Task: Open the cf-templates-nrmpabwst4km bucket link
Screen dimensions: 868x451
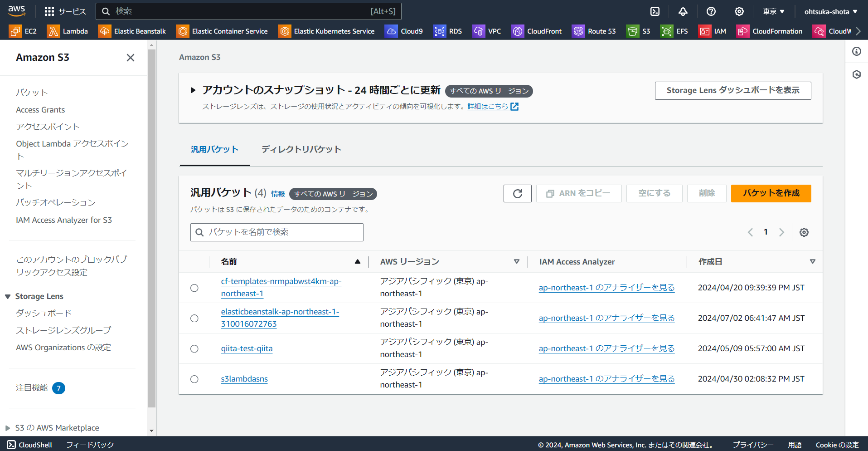Action: (281, 288)
